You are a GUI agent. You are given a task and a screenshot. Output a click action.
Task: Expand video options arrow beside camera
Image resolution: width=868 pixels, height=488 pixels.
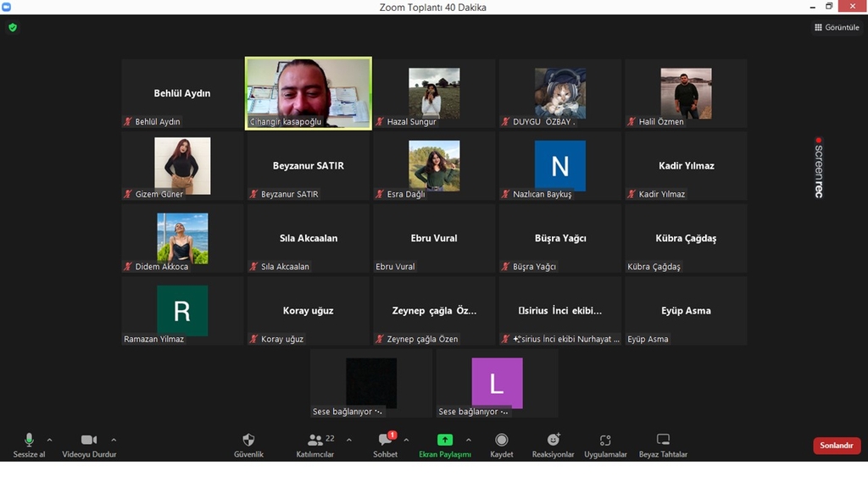click(114, 440)
